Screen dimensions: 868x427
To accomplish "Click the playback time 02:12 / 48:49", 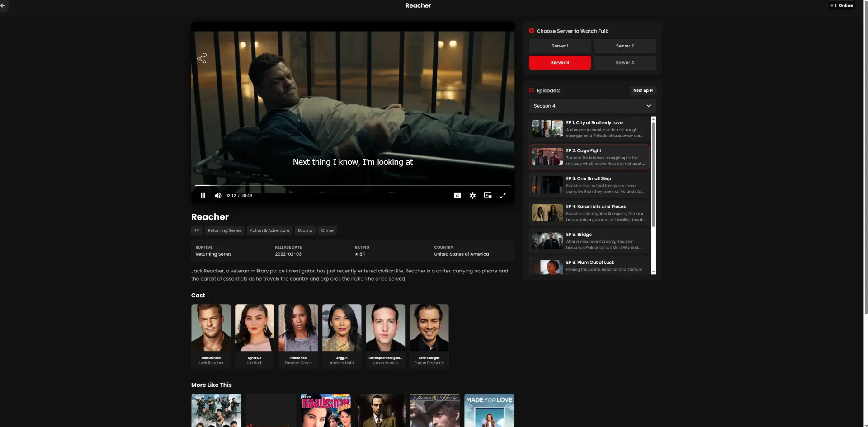I will pyautogui.click(x=239, y=196).
